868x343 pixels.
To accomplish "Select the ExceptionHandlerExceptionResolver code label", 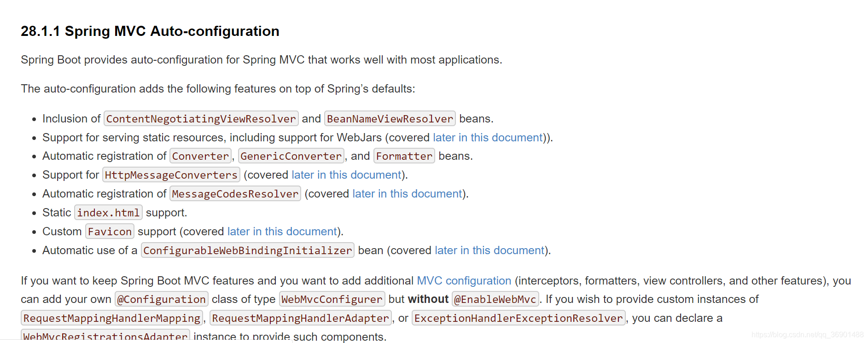I will point(518,318).
